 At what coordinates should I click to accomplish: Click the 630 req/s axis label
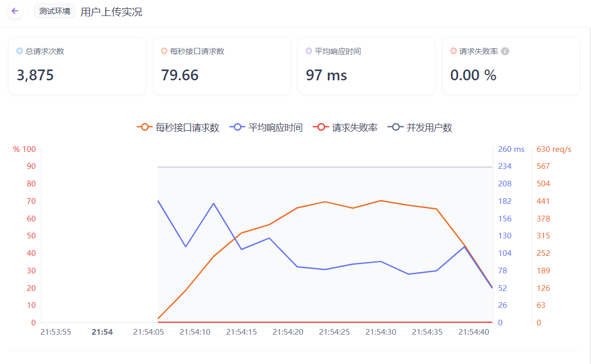point(554,149)
